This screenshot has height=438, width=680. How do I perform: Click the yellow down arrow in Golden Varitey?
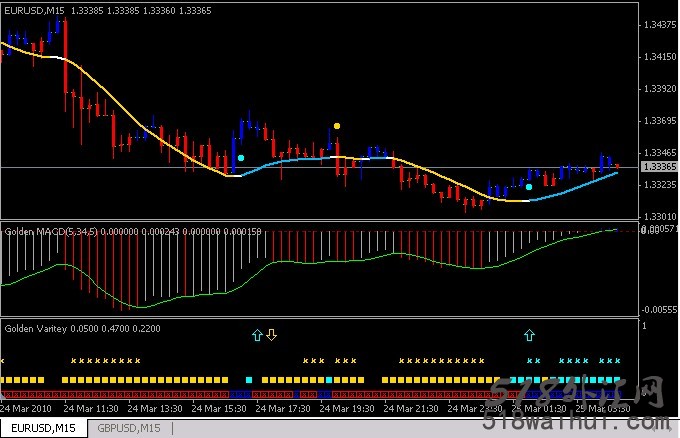(x=271, y=335)
